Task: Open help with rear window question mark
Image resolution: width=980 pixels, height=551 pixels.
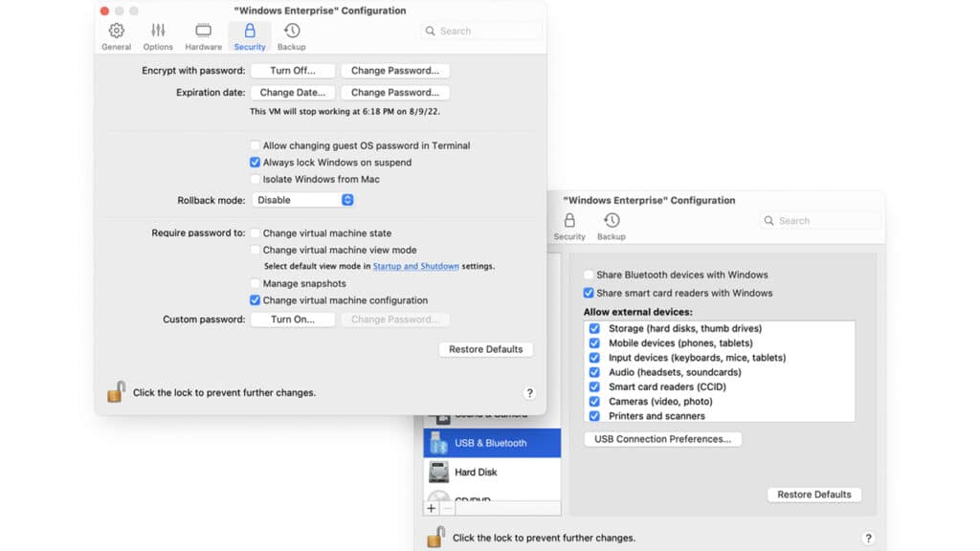Action: (868, 538)
